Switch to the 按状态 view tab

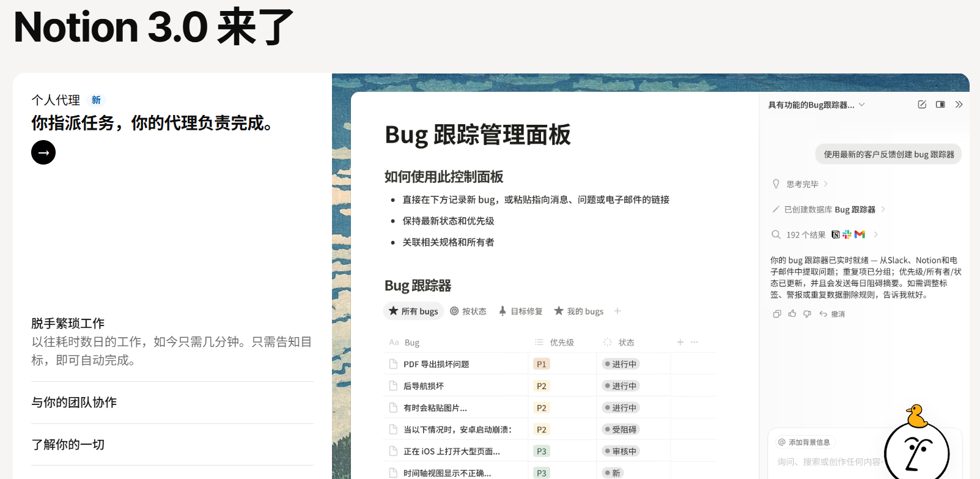click(468, 311)
